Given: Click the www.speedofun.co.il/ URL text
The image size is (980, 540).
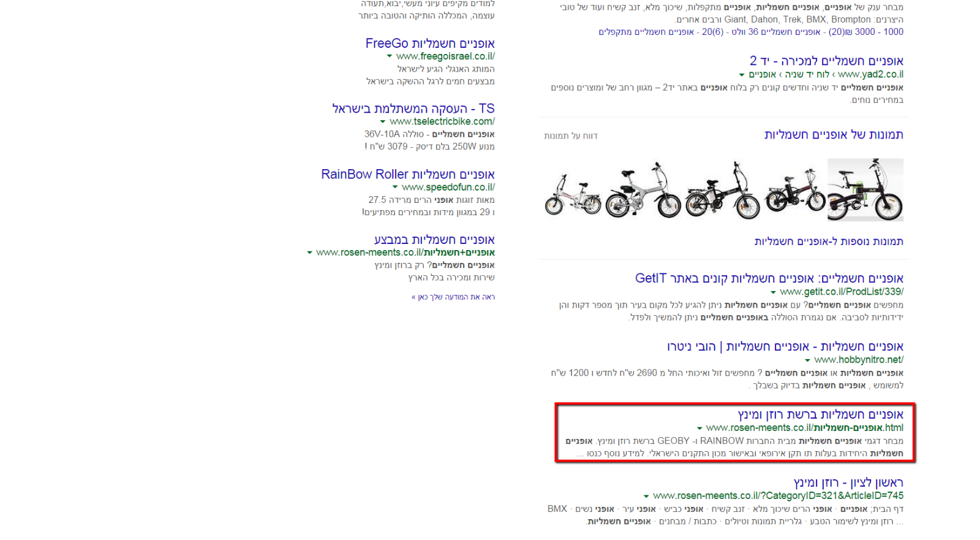Looking at the screenshot, I should pyautogui.click(x=448, y=188).
